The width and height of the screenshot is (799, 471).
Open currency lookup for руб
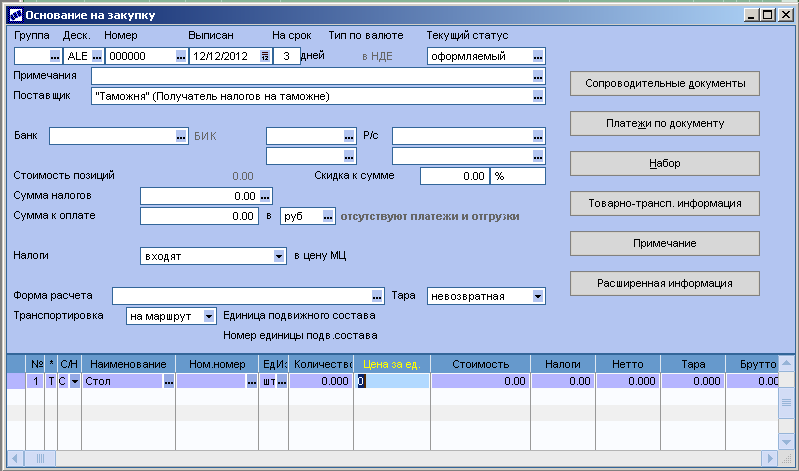(328, 216)
